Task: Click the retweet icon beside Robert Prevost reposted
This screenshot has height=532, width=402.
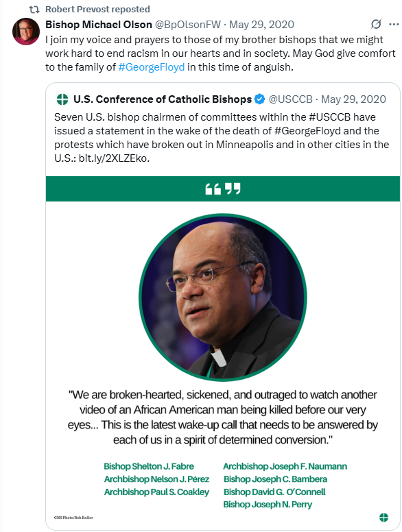Action: [x=34, y=10]
